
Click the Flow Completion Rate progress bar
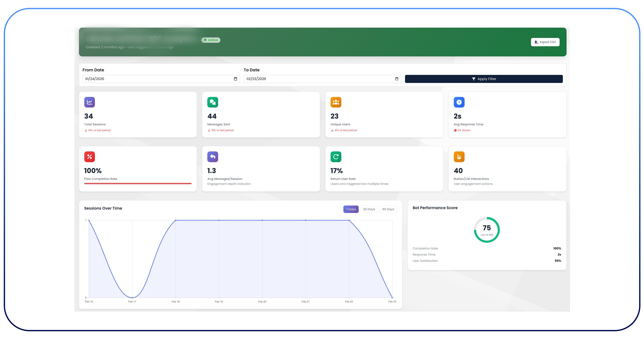tap(138, 184)
